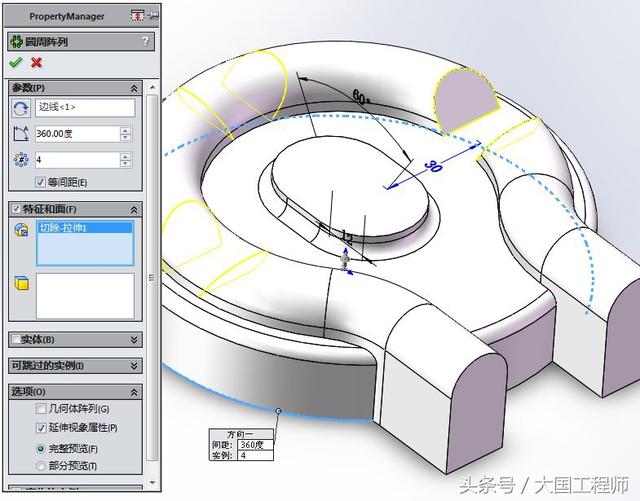Click the 间距 360度 callout field
This screenshot has width=640, height=501.
click(x=255, y=445)
